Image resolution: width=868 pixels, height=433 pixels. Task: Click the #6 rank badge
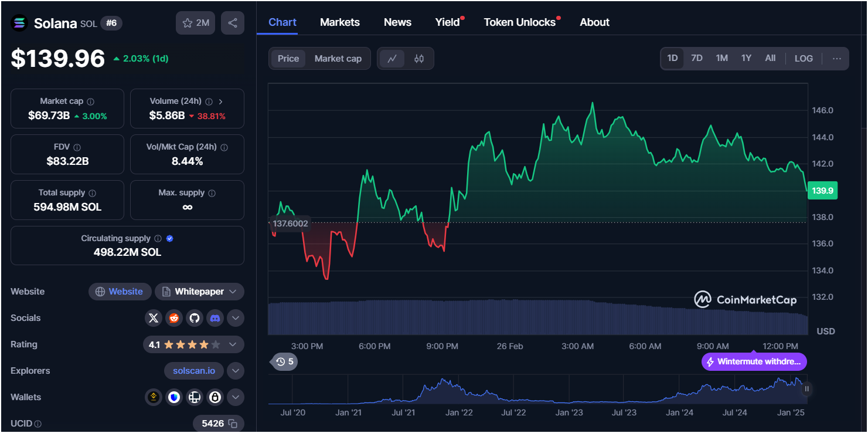pyautogui.click(x=111, y=23)
